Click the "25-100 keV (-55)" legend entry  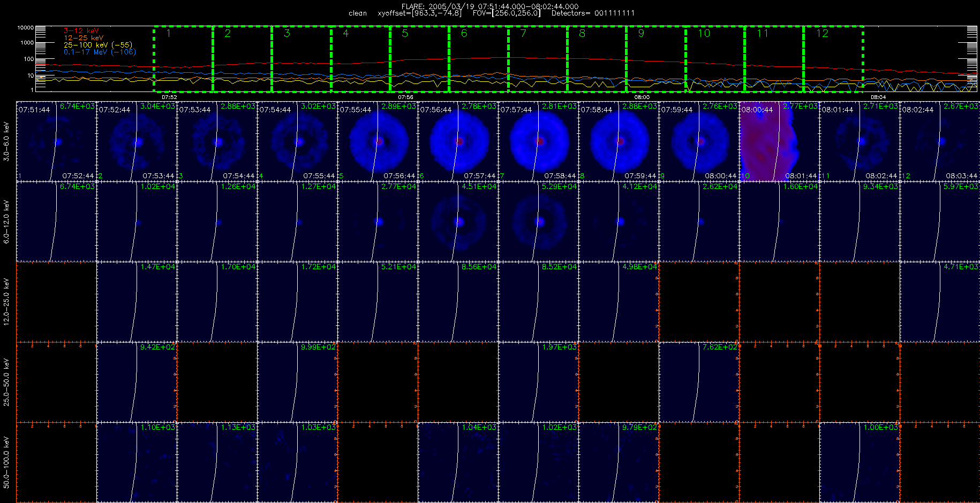[97, 45]
